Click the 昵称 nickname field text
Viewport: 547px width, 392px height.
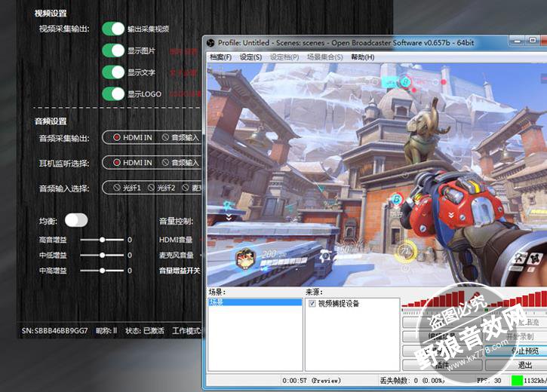(x=106, y=331)
